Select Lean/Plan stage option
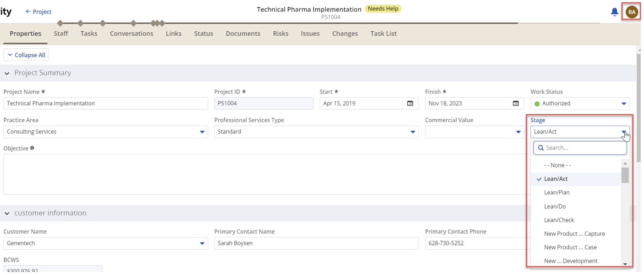644x275 pixels. point(576,192)
